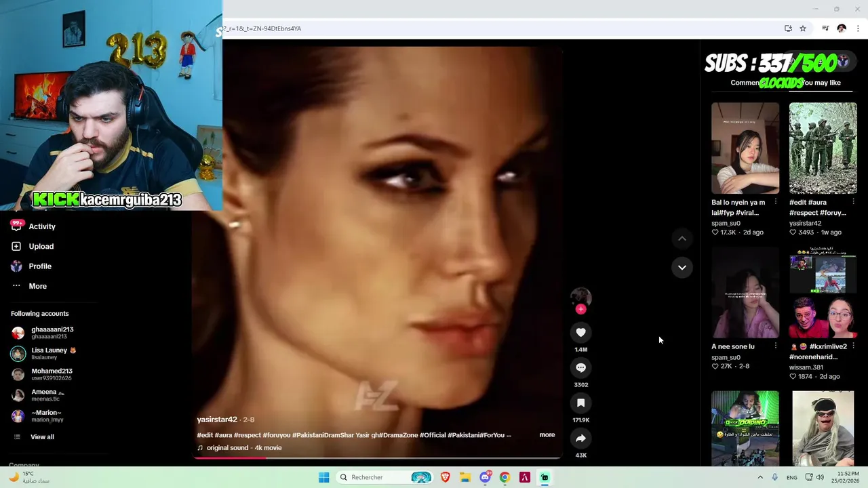The width and height of the screenshot is (868, 488).
Task: Open Discord from the taskbar
Action: 485,477
